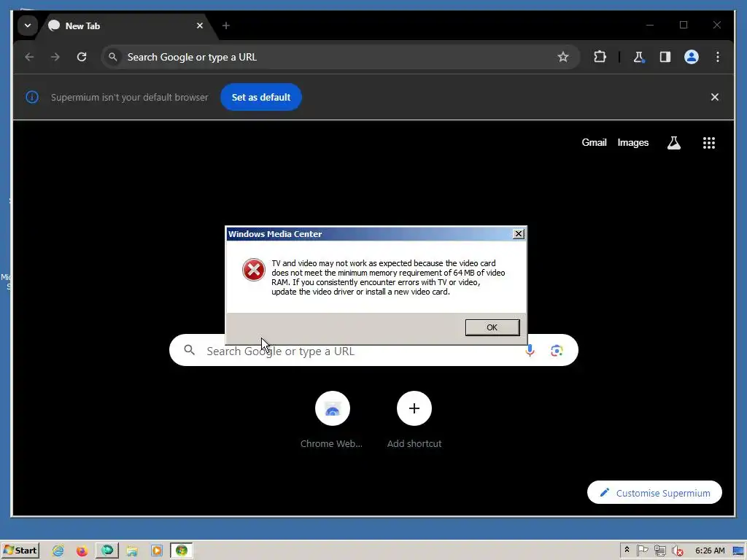Image resolution: width=747 pixels, height=560 pixels.
Task: Click OK in the Windows Media Center dialog
Action: pos(492,327)
